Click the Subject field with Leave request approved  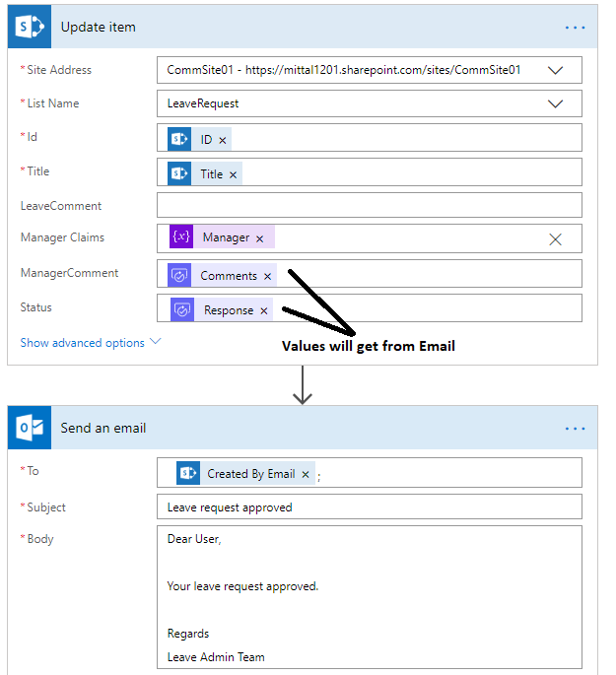(x=370, y=506)
